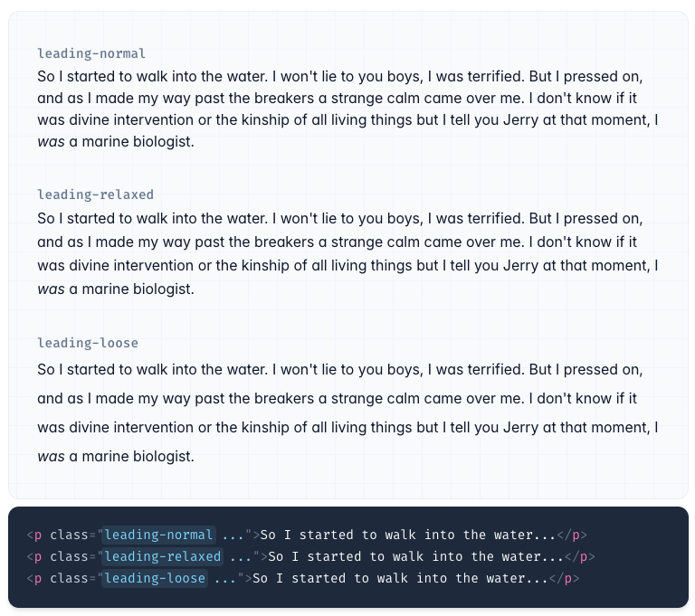
Task: Click the italic 'was' in leading-loose paragraph
Action: point(51,457)
